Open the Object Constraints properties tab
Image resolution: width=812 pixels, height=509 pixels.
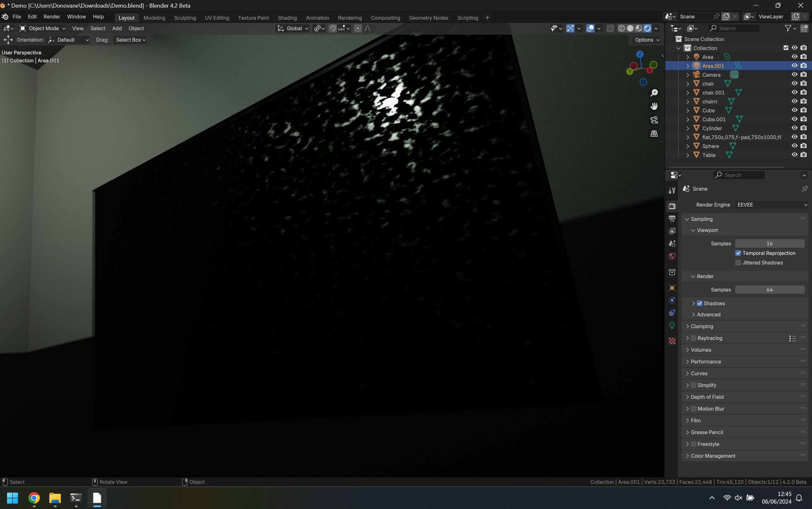pos(672,313)
